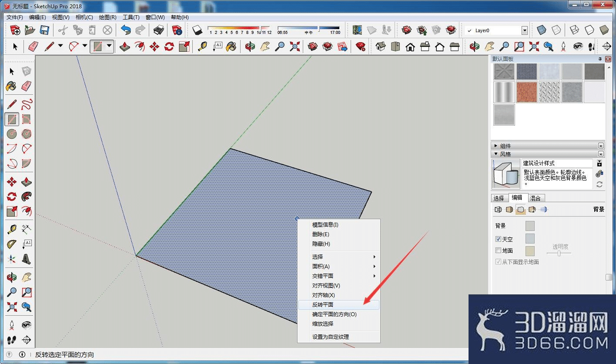Image resolution: width=616 pixels, height=364 pixels.
Task: Redo the action
Action: pyautogui.click(x=140, y=30)
